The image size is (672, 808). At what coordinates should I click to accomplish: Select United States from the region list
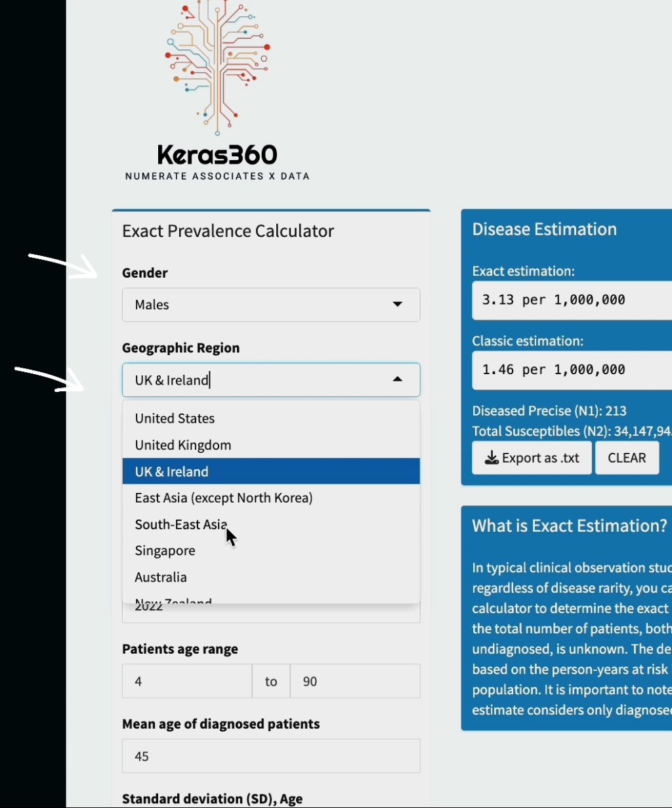[175, 419]
